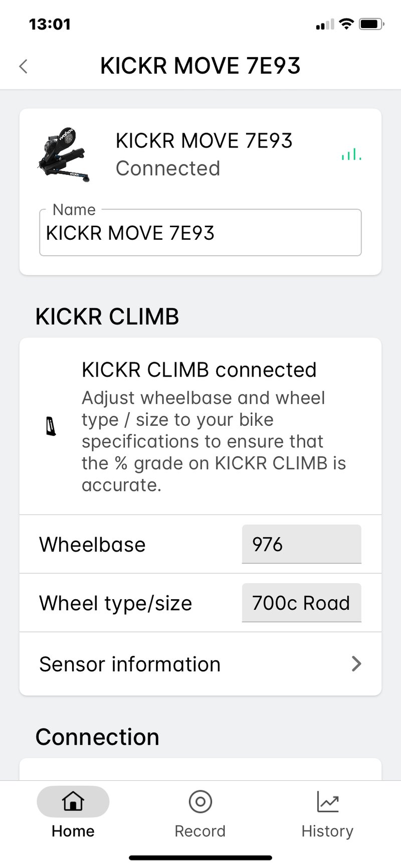Select the 700c Road wheel setting

[x=301, y=603]
